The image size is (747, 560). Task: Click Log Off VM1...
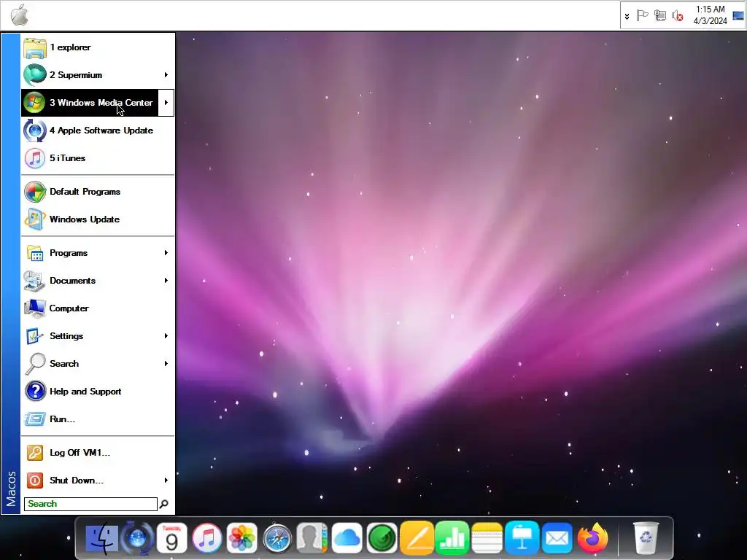point(98,452)
